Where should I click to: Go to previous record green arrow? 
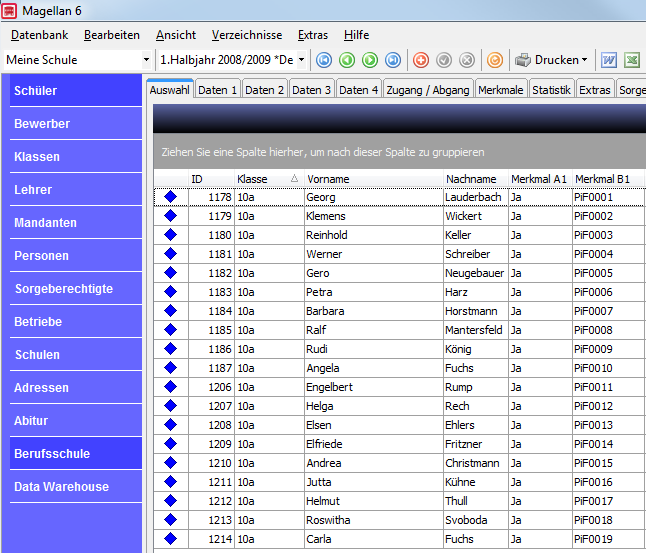(347, 60)
